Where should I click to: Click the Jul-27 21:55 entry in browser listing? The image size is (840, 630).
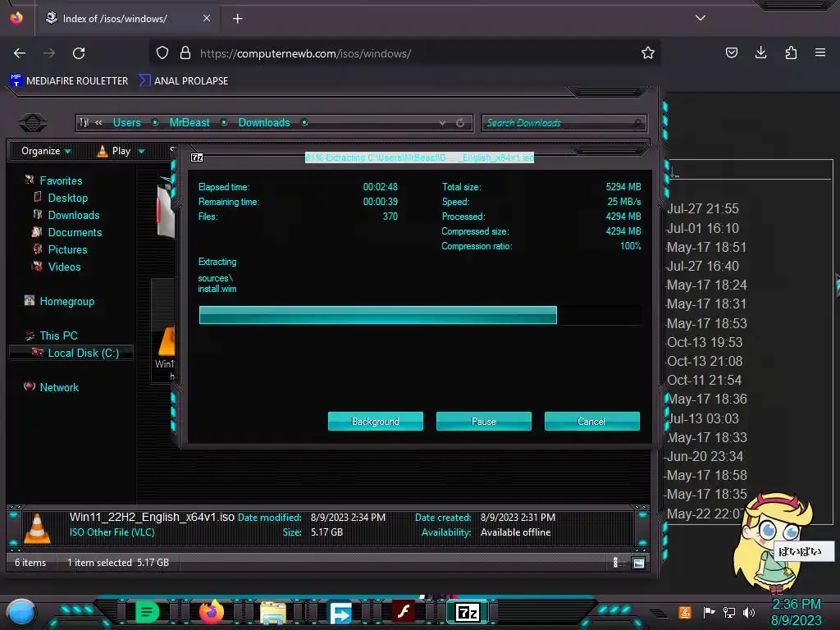(703, 208)
